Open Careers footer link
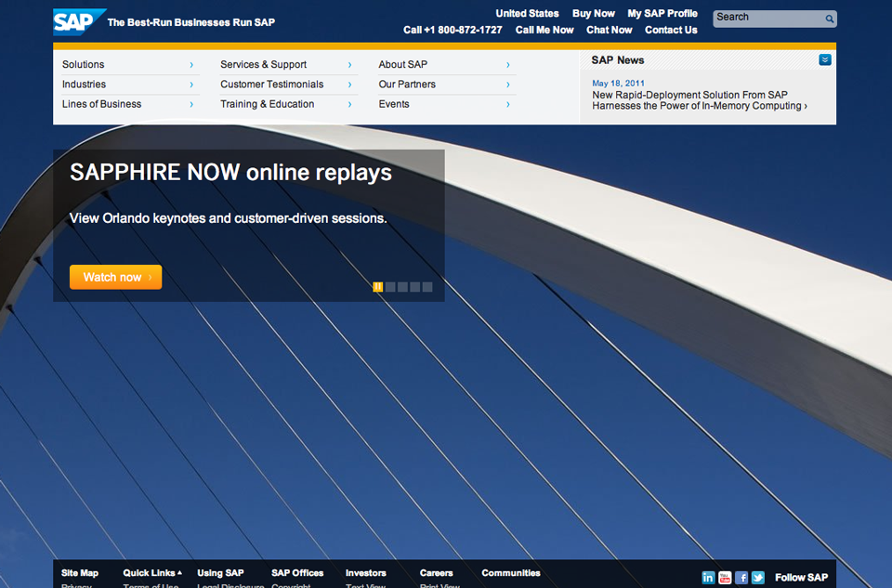The width and height of the screenshot is (892, 588). tap(437, 572)
